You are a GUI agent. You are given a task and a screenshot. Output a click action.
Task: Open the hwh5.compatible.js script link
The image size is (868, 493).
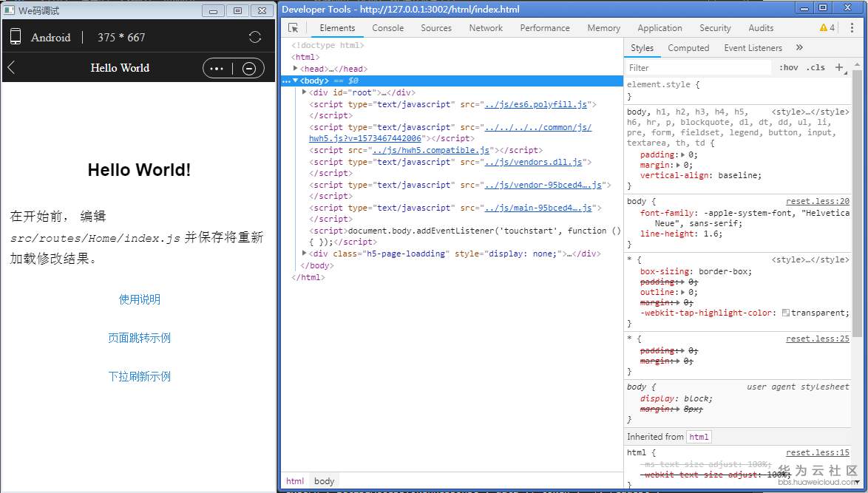[431, 150]
